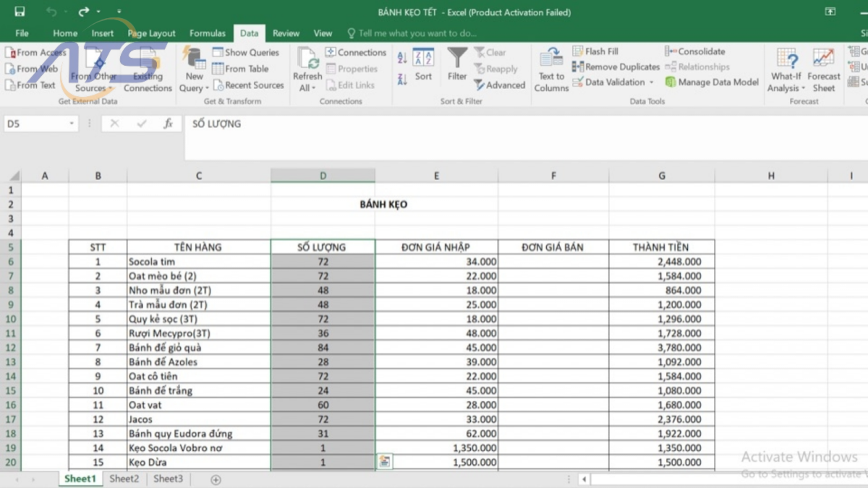Viewport: 868px width, 488px height.
Task: Select the Sheet3 worksheet tab
Action: pyautogui.click(x=167, y=479)
